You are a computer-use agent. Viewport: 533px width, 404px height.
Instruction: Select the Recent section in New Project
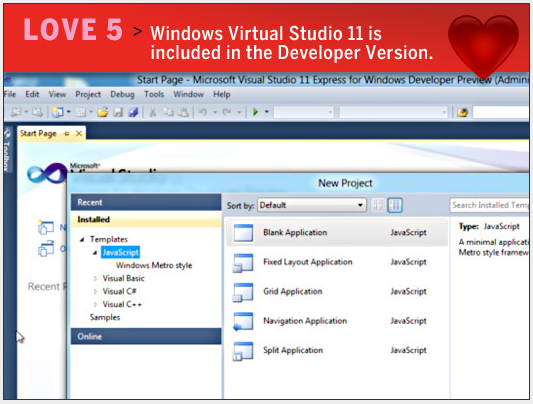(146, 203)
